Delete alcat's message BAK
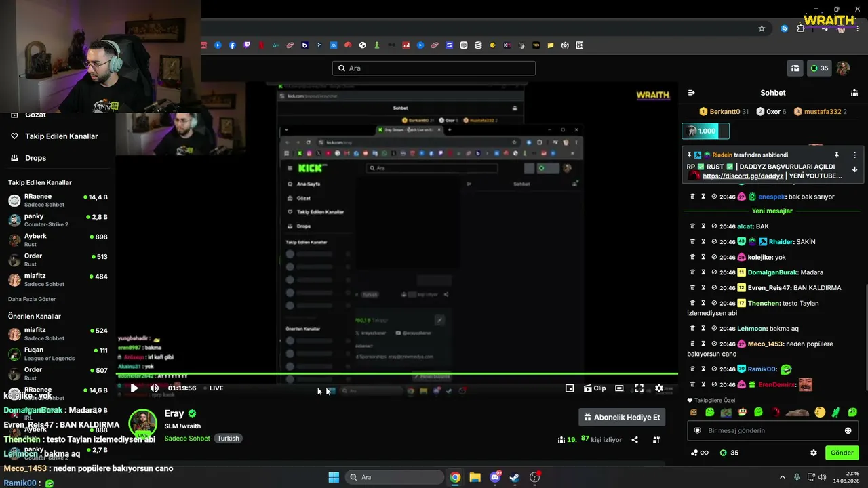Screen dimensions: 868x488 pyautogui.click(x=692, y=226)
